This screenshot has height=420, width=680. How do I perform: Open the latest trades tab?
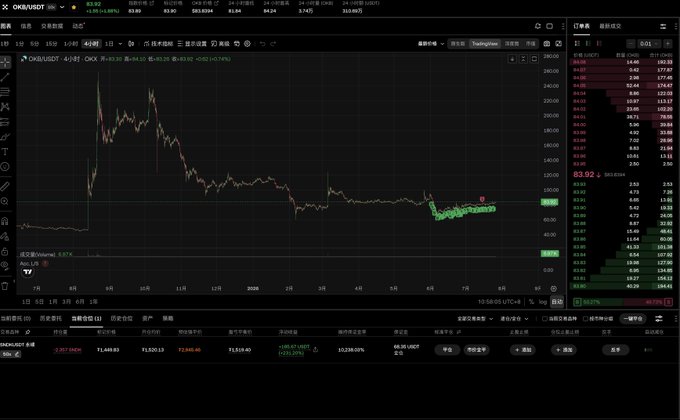(x=610, y=26)
